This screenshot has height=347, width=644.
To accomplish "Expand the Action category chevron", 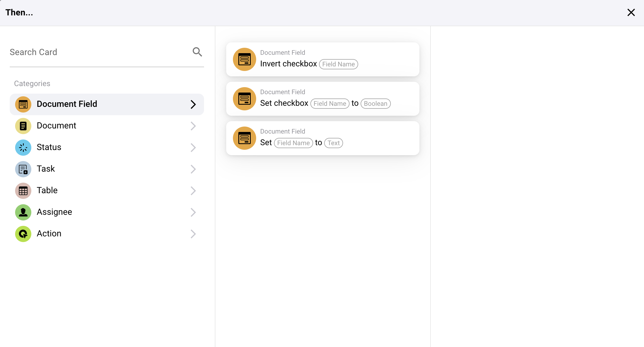I will (x=193, y=234).
